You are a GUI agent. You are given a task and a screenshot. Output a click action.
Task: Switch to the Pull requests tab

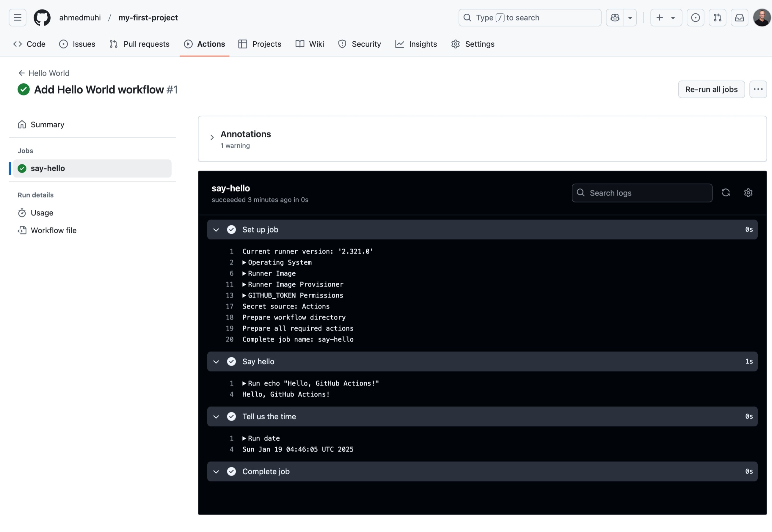(x=139, y=44)
